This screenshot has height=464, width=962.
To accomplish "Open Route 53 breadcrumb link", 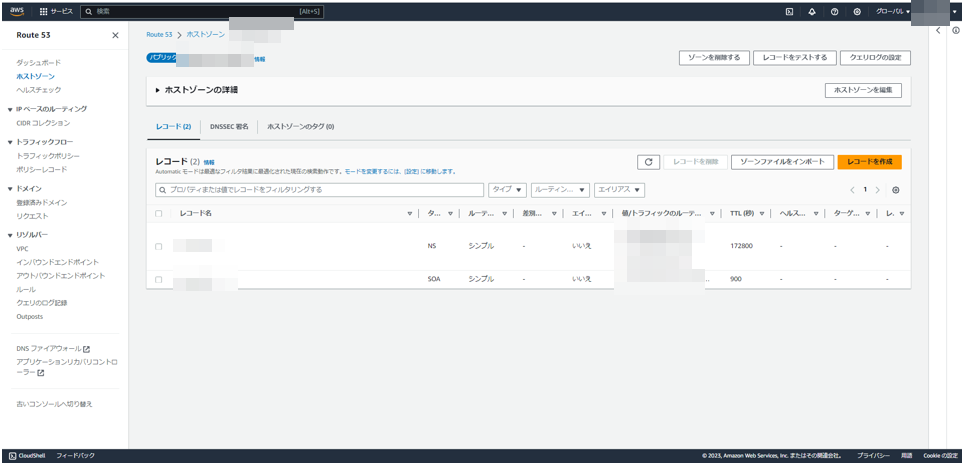I will (x=160, y=35).
